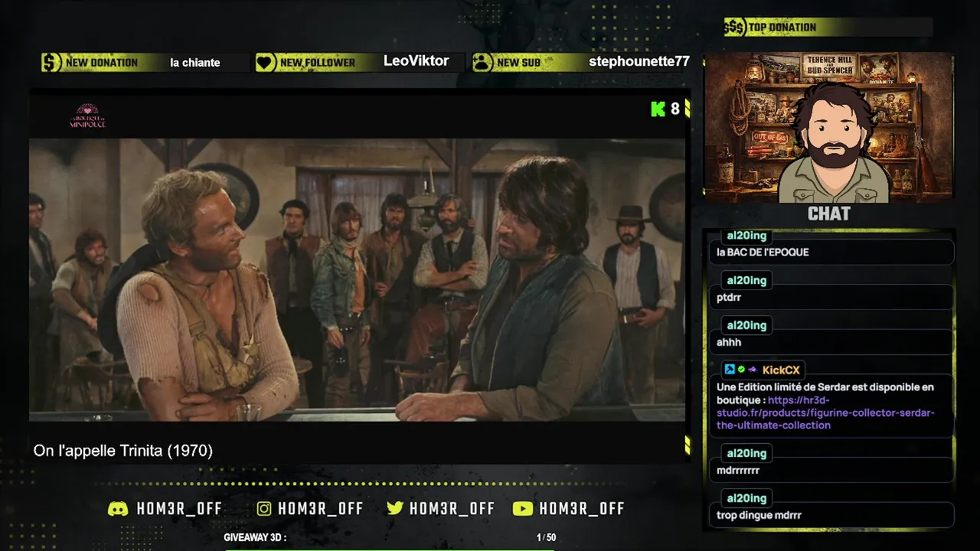Click the "CHAT" heading
This screenshot has height=551, width=980.
click(829, 214)
